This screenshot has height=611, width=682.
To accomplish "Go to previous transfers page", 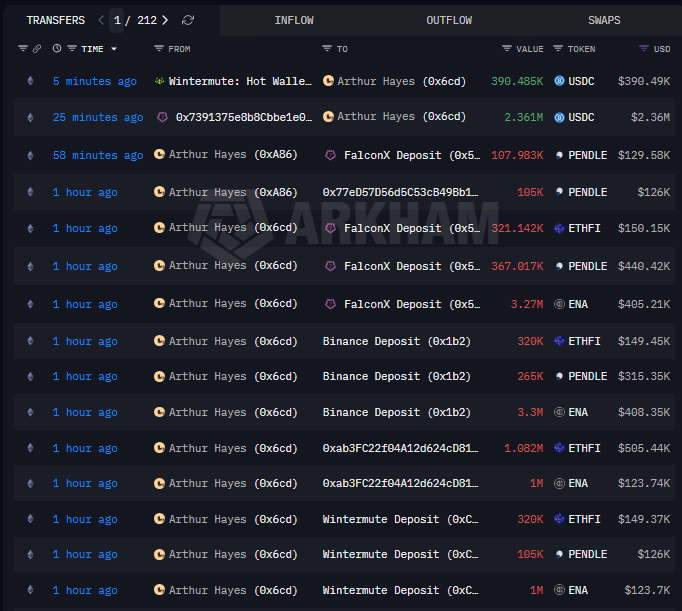I will [101, 20].
